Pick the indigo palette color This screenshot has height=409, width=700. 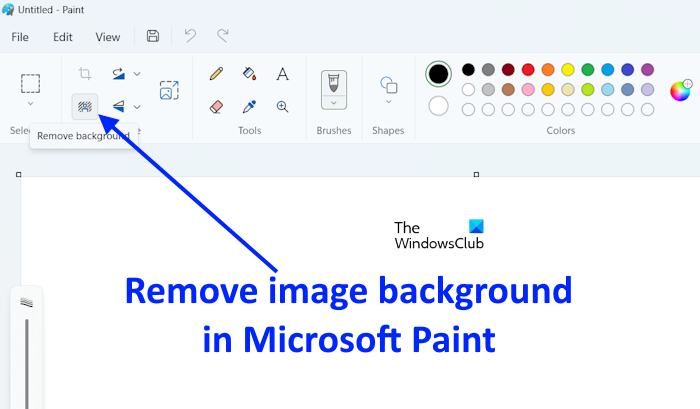click(628, 70)
